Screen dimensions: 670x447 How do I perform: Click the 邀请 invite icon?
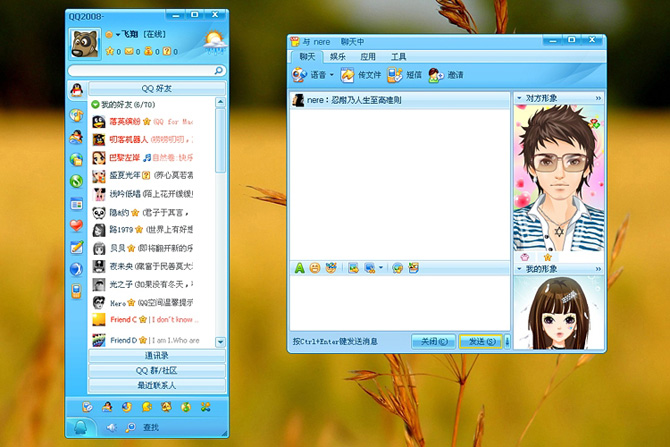[x=436, y=75]
